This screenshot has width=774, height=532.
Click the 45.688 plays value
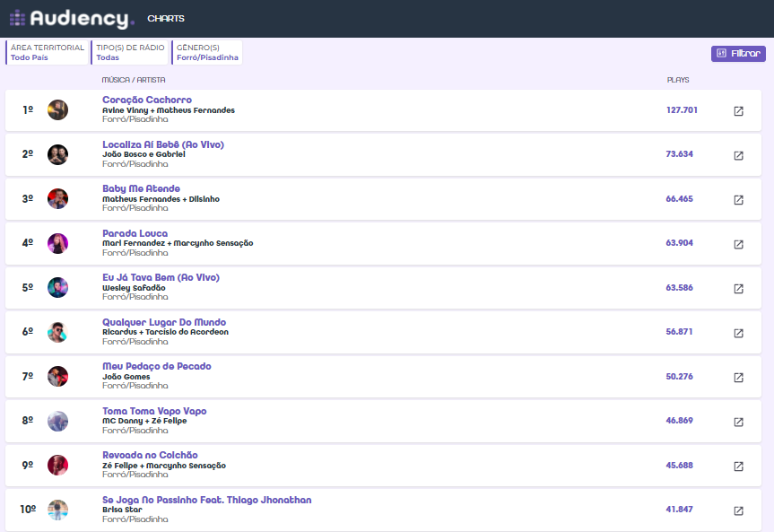coord(679,466)
